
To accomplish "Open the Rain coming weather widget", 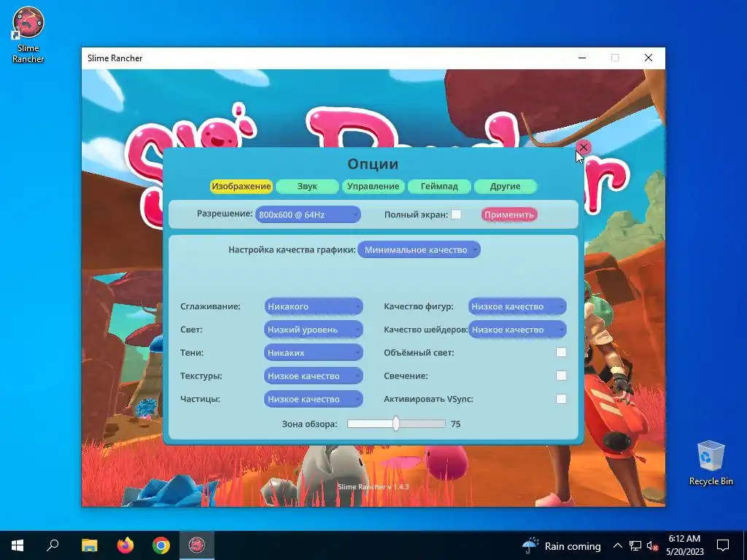I will click(x=562, y=545).
